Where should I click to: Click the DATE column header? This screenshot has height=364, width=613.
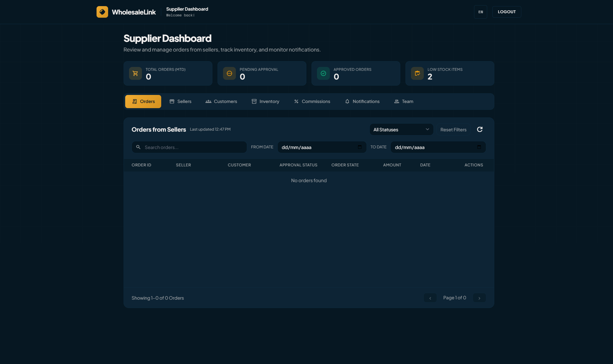pos(425,165)
